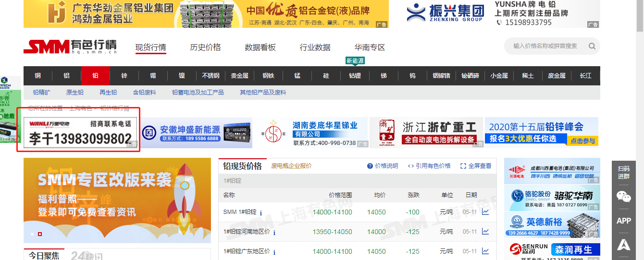The height and width of the screenshot is (260, 644).
Task: Focus the price name search field
Action: pyautogui.click(x=545, y=47)
